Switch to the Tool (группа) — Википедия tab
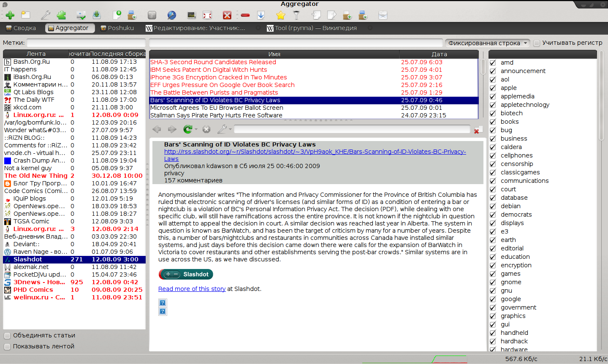Image resolution: width=608 pixels, height=364 pixels. pyautogui.click(x=312, y=28)
